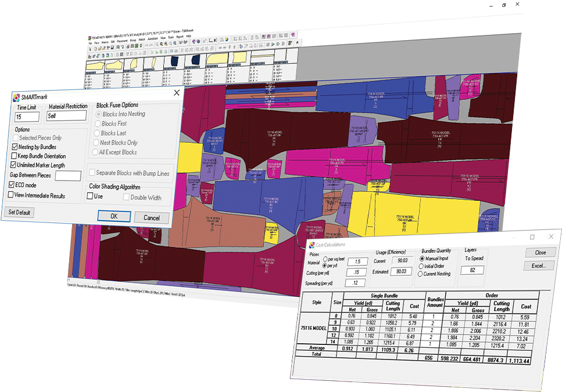Screen dimensions: 562x392
Task: Select the Zoom In magnifier tool
Action: coord(162,44)
